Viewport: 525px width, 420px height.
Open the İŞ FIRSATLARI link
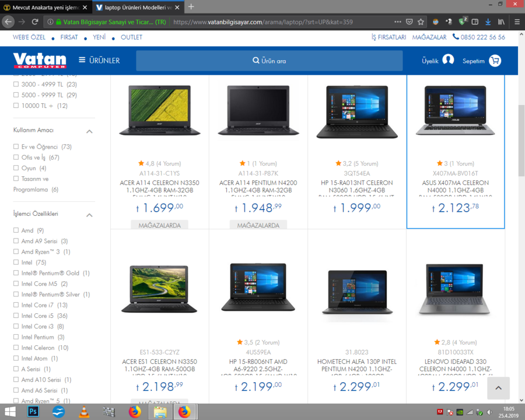point(388,37)
